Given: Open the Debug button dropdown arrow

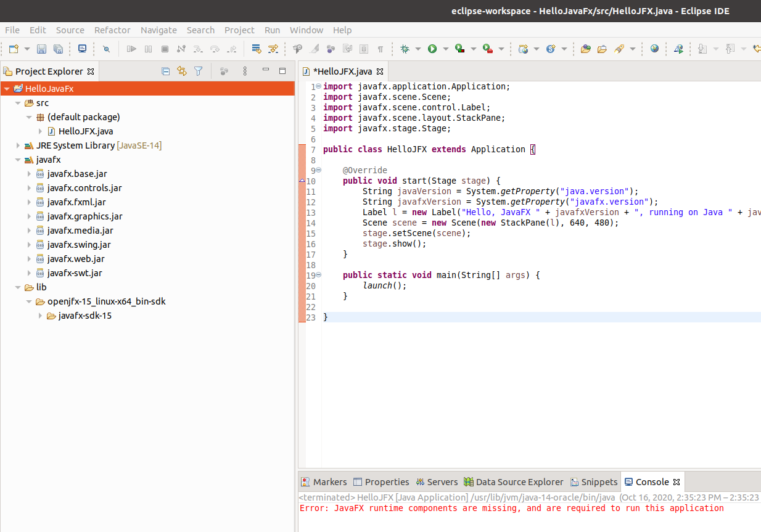Looking at the screenshot, I should pos(418,49).
